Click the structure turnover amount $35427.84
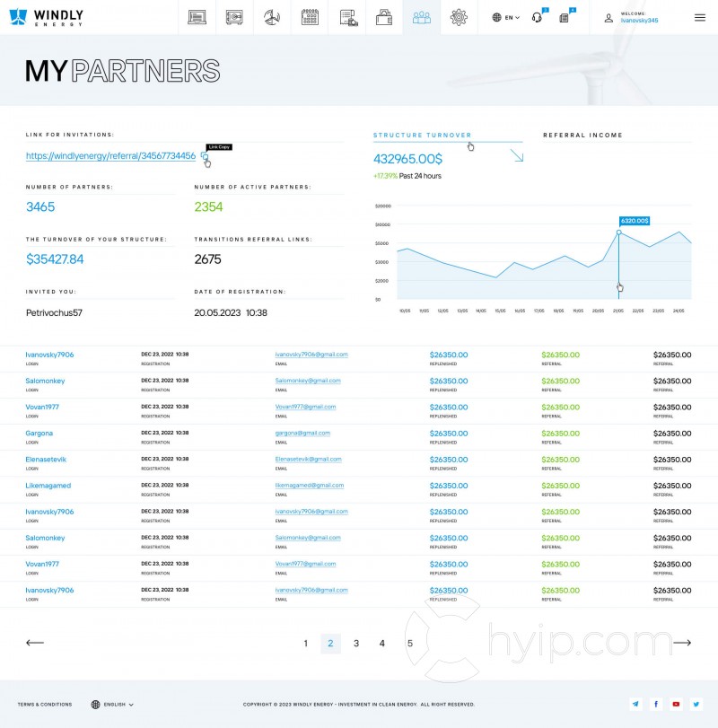 point(55,259)
